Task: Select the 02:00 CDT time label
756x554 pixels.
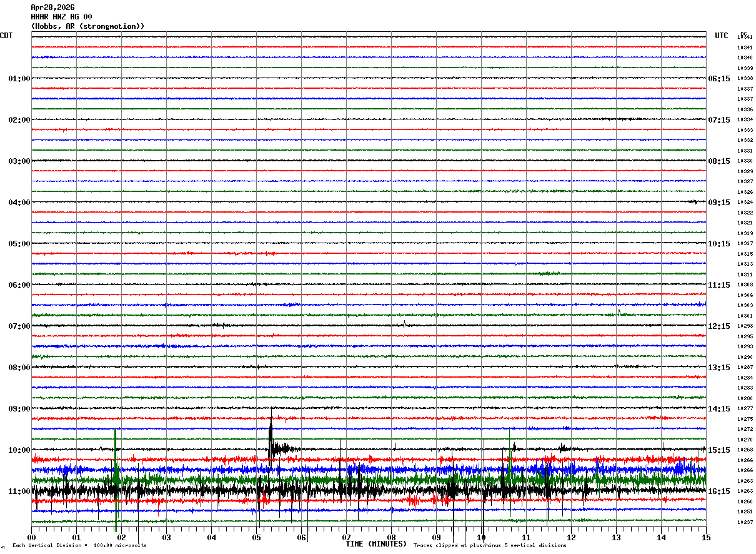Action: pyautogui.click(x=19, y=120)
